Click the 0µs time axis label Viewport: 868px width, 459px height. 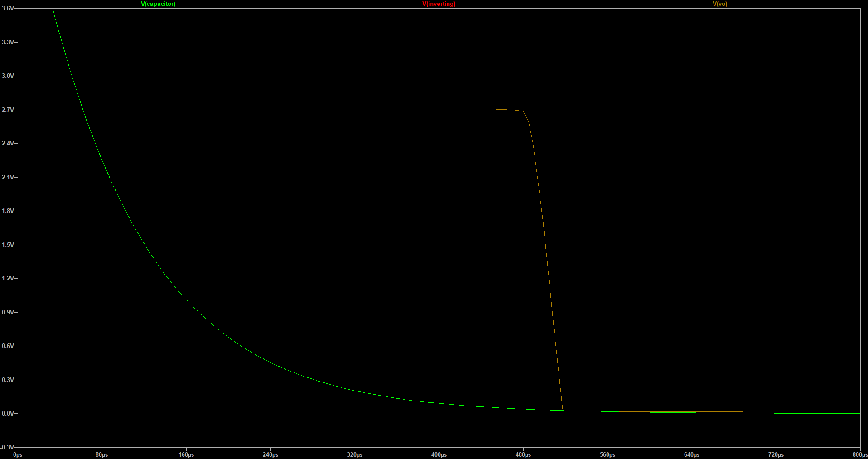18,454
